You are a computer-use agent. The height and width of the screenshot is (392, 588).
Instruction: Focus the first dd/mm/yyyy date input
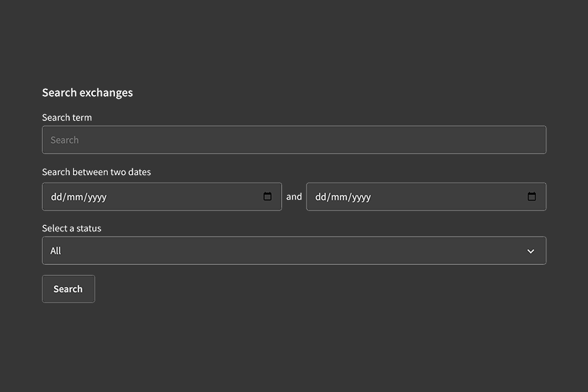[131, 196]
